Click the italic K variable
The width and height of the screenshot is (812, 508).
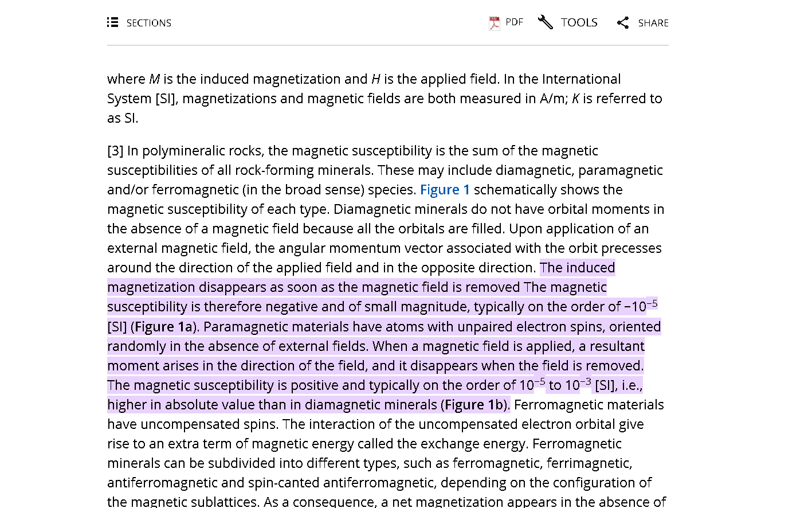(575, 99)
